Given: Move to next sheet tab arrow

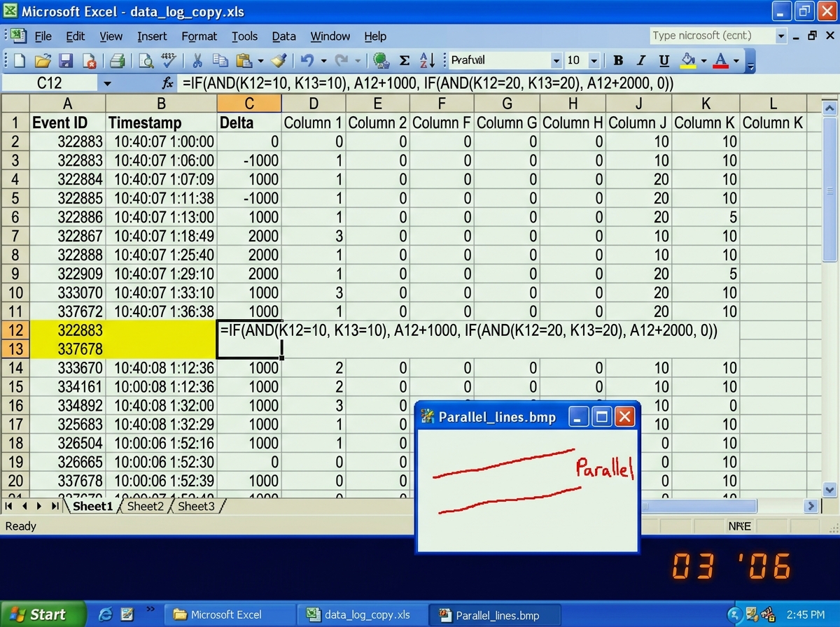Looking at the screenshot, I should (39, 505).
